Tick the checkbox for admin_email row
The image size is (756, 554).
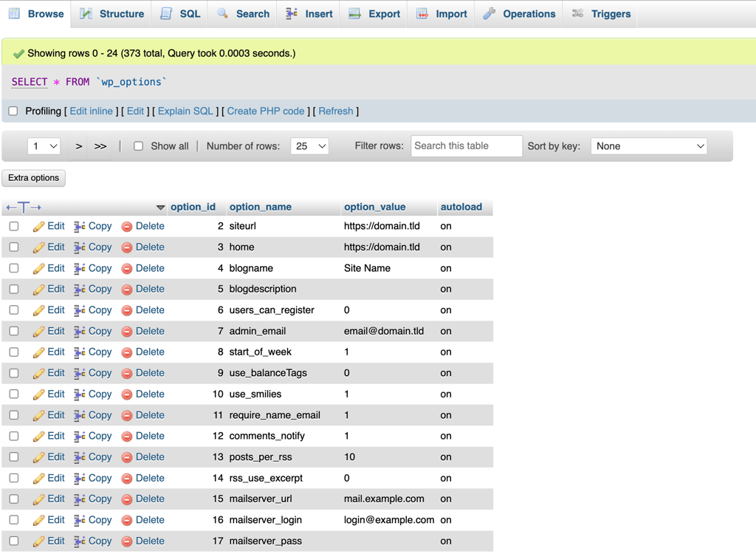(x=14, y=331)
